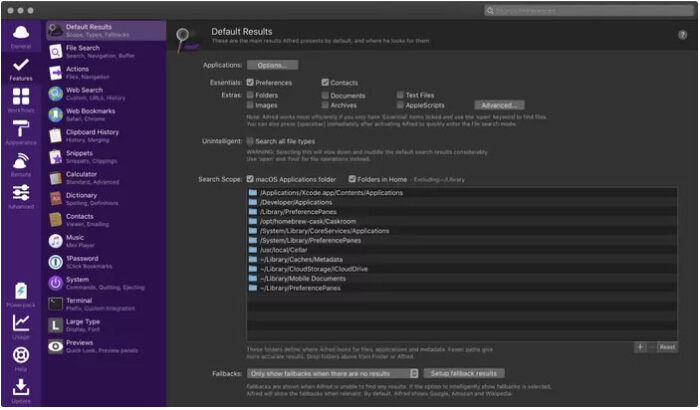Select the Clipboard History icon
Viewport: 700px width, 410px height.
55,136
